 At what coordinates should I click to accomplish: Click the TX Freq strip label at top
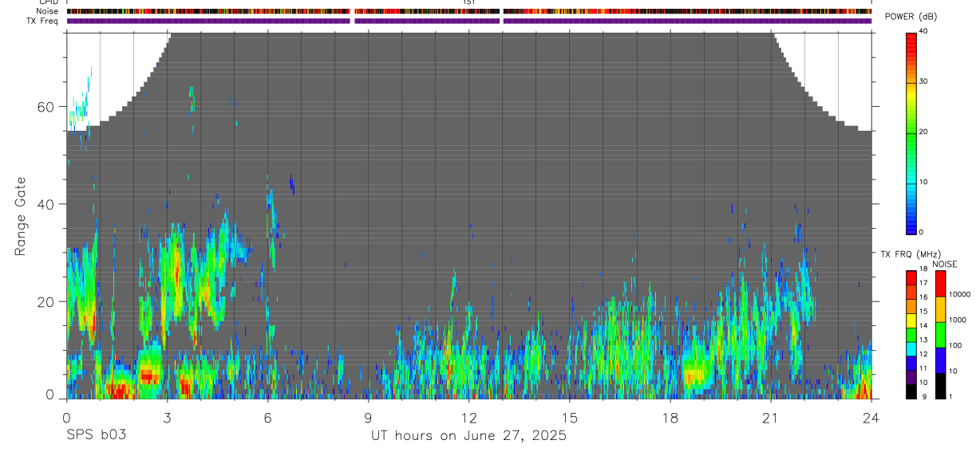point(43,21)
